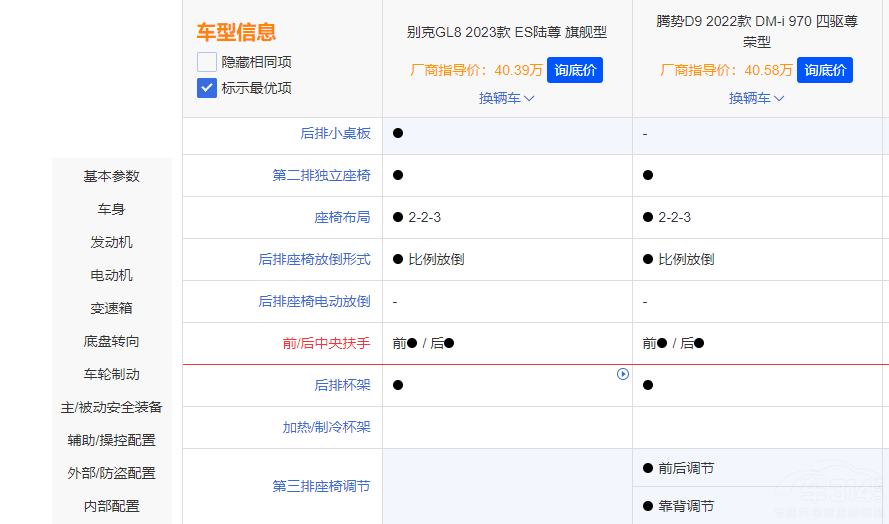Check the 隐藏相同项 checkbox
The image size is (889, 524).
point(207,62)
